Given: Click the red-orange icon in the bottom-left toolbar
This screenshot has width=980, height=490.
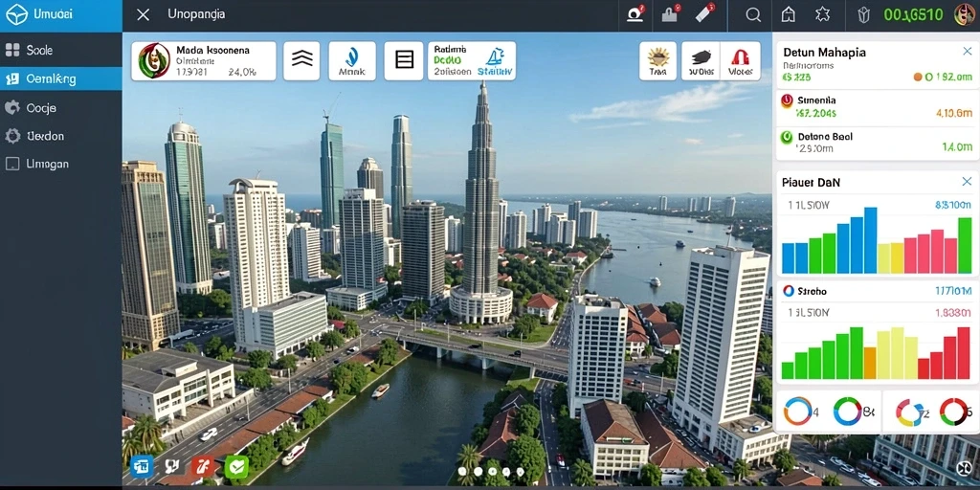Looking at the screenshot, I should (203, 466).
